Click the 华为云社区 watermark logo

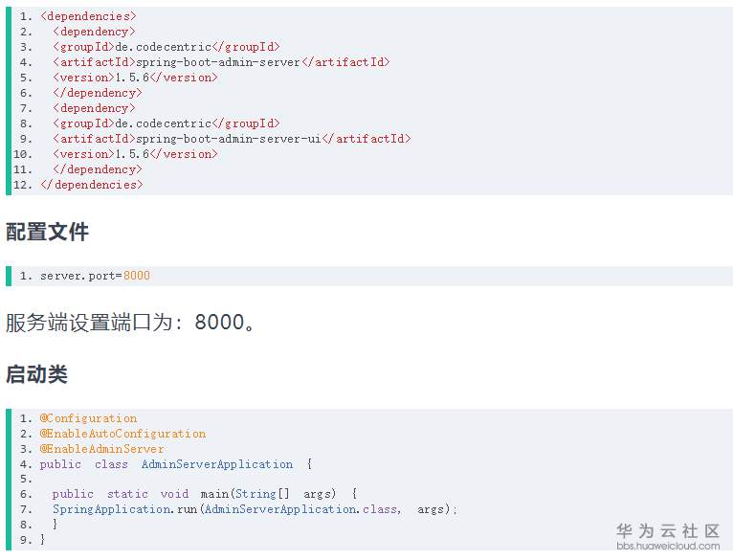pyautogui.click(x=667, y=530)
